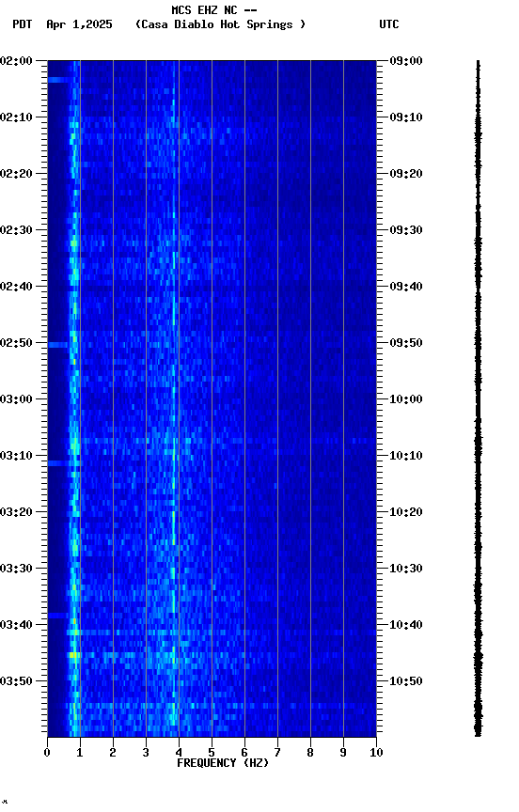Click the 7 Hz frequency axis label

pos(277,753)
